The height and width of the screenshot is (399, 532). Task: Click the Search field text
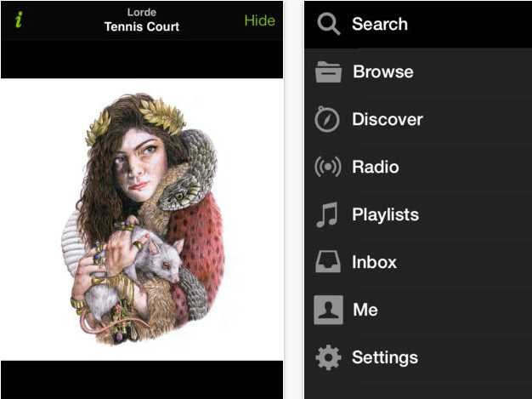(x=380, y=24)
